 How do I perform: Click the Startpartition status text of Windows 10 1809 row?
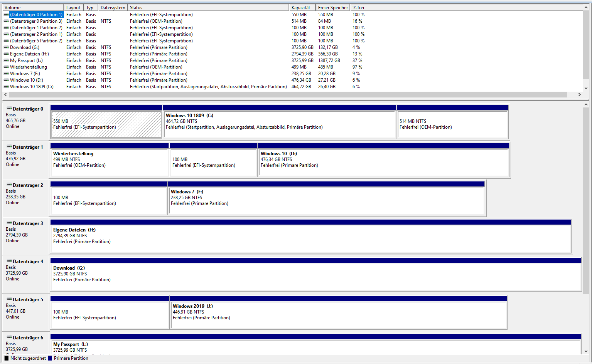tap(208, 87)
